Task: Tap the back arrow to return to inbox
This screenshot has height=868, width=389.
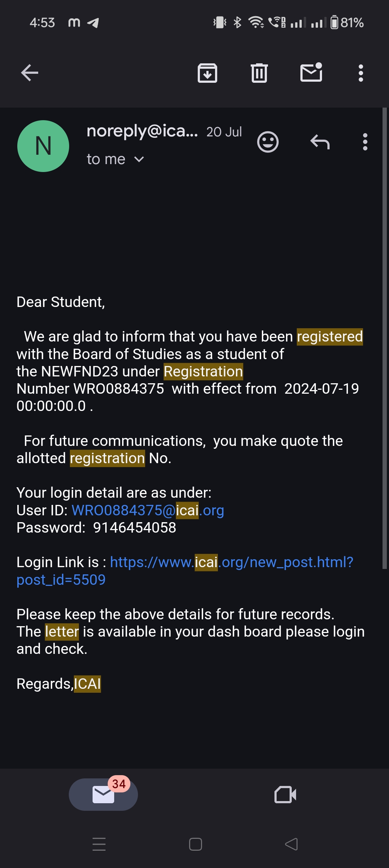Action: coord(30,73)
